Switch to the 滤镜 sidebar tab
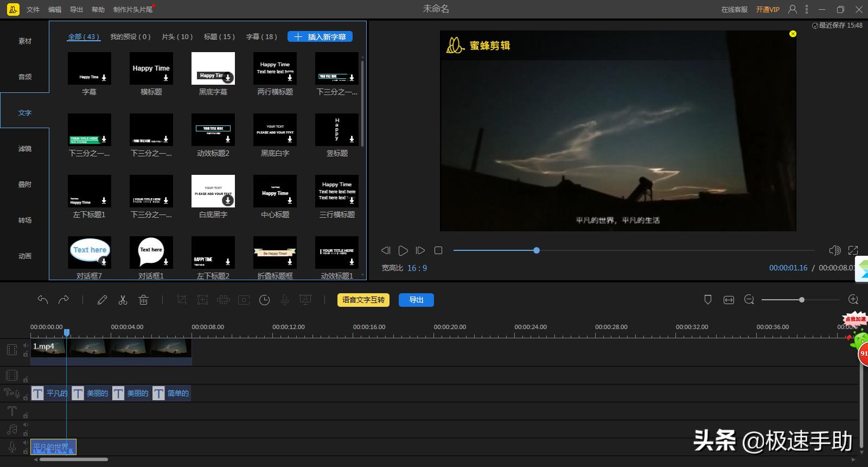The image size is (868, 467). (x=25, y=149)
